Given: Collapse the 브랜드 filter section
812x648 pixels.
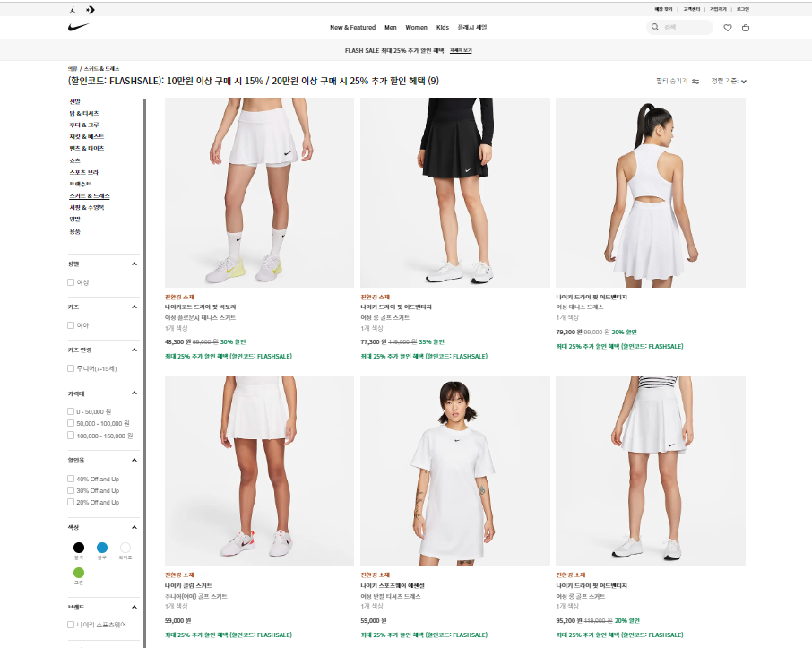Looking at the screenshot, I should click(134, 607).
